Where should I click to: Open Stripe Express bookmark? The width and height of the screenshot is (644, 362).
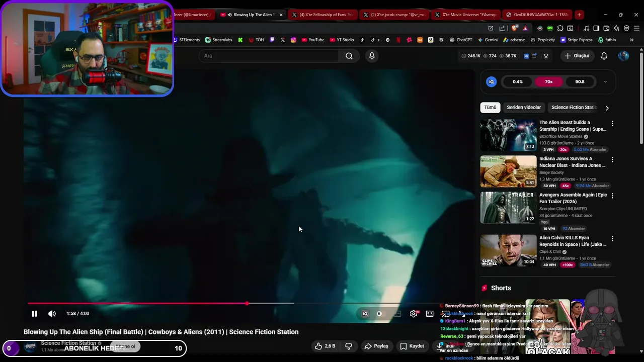[576, 40]
